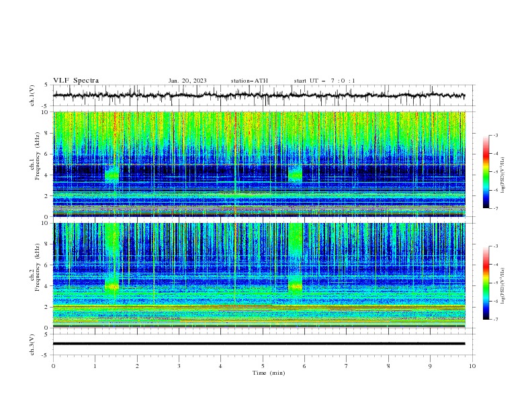This screenshot has height=411, width=532.
Task: Click the 4 kHz burst near 5.8 min in ch.1
Action: [x=295, y=175]
